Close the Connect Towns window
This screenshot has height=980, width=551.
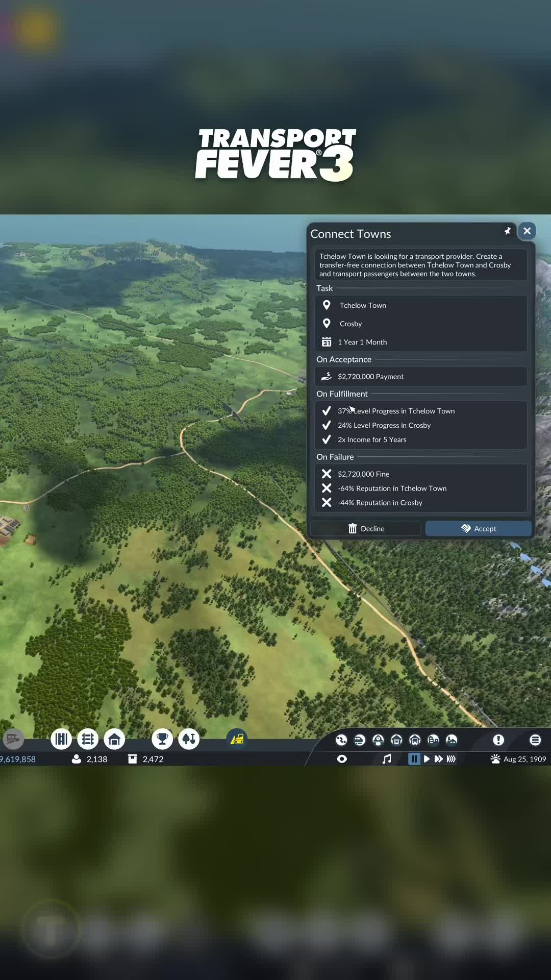point(527,231)
